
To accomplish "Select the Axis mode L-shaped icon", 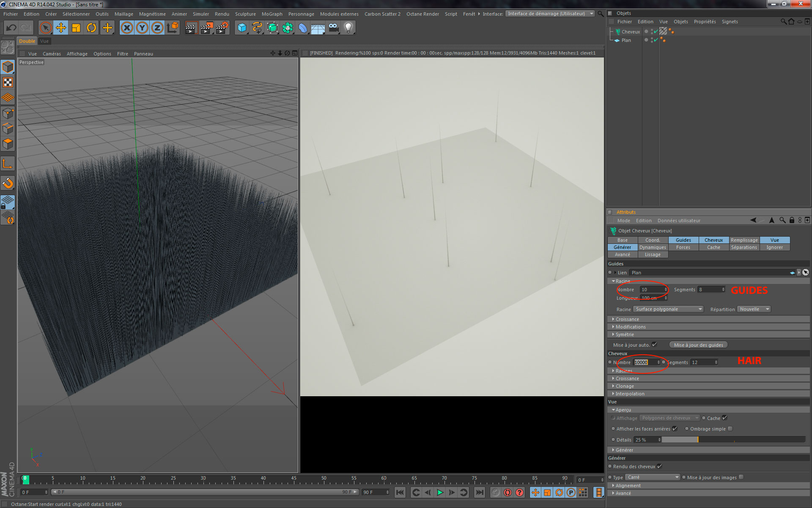I will (x=8, y=164).
